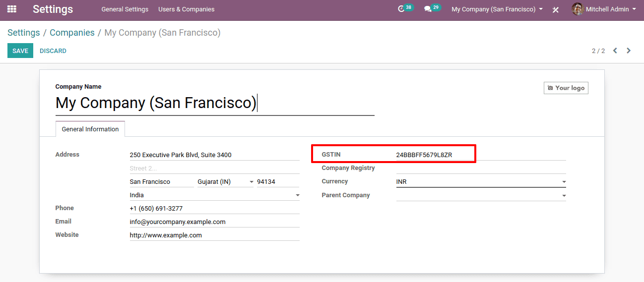Go to next record arrow

point(629,51)
